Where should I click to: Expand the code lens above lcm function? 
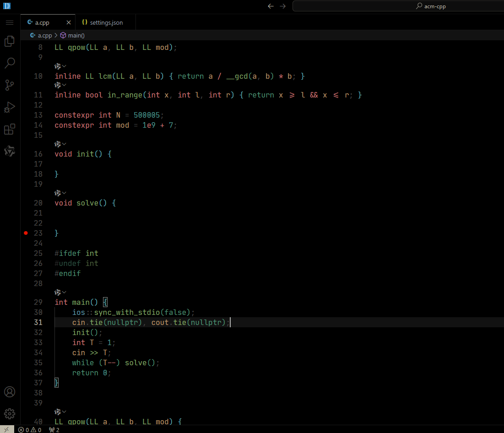(60, 66)
